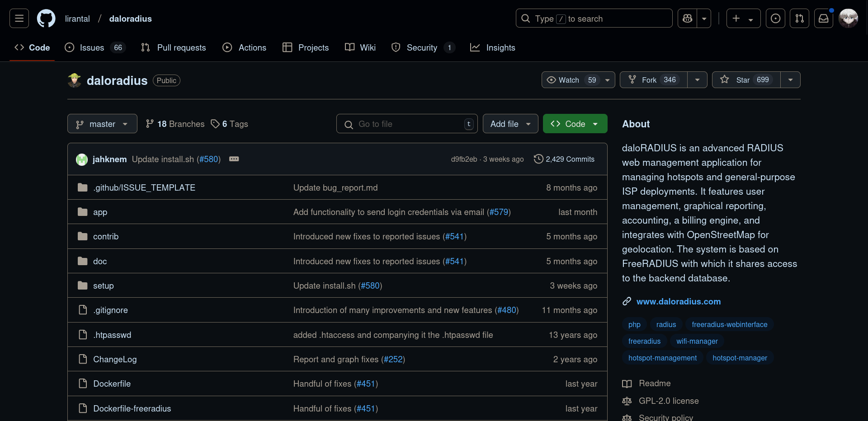Expand the Fork options dropdown arrow
The image size is (868, 421).
click(697, 80)
